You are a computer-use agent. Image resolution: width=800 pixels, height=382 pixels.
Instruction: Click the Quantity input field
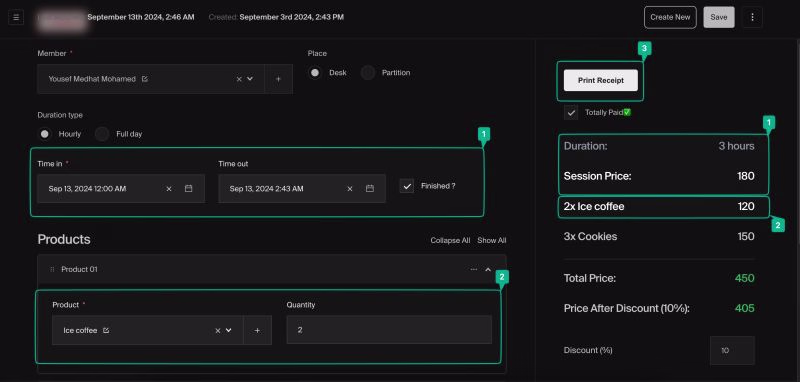(389, 330)
